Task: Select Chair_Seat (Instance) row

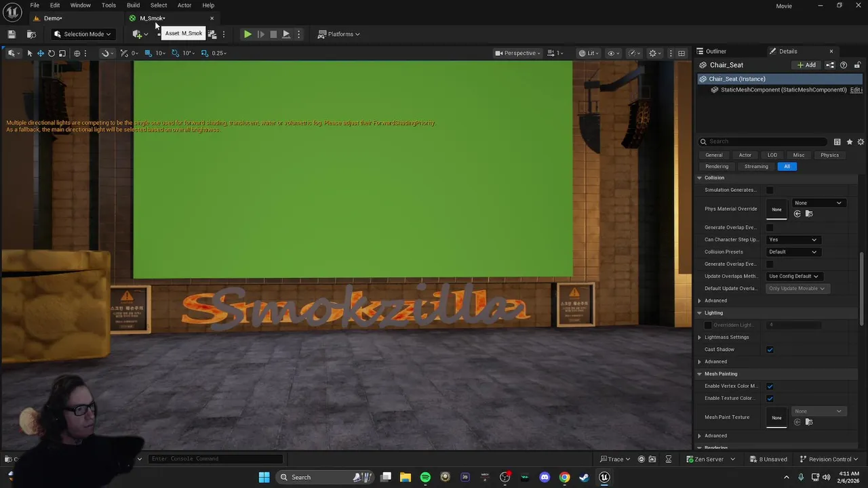Action: point(780,79)
